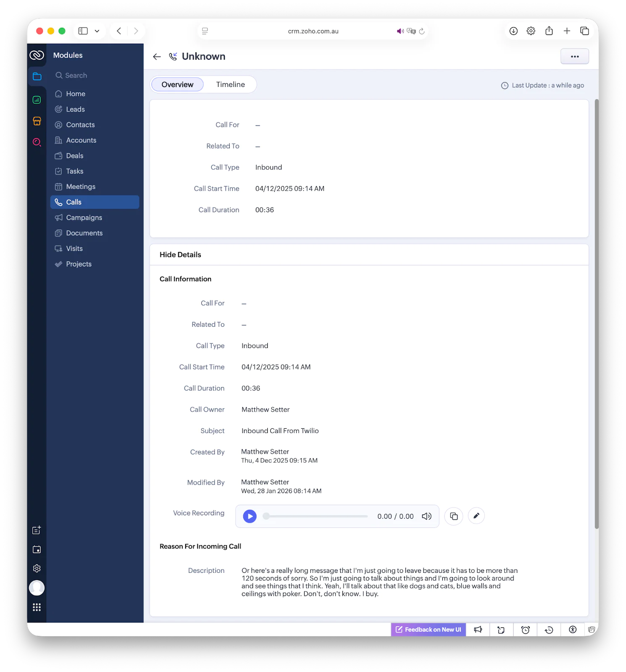Viewport: 626px width, 672px height.
Task: Click the Matthew Setter Call Owner value
Action: [266, 409]
